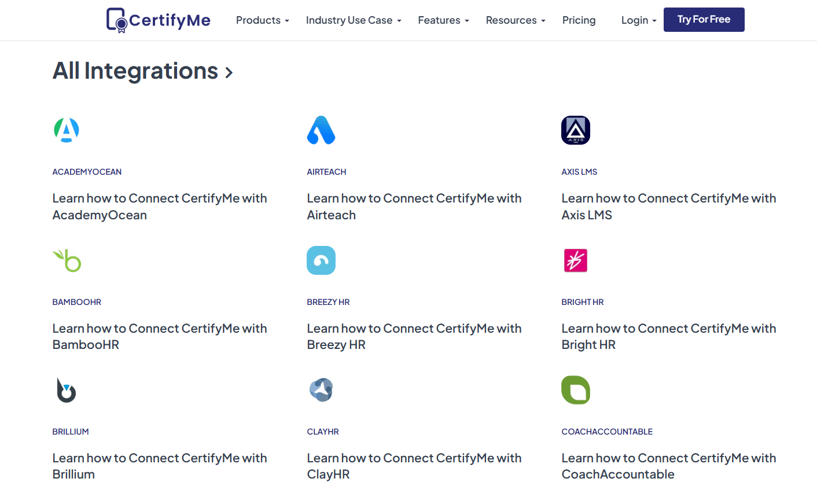Click the Bright HR pink logo

tap(576, 260)
